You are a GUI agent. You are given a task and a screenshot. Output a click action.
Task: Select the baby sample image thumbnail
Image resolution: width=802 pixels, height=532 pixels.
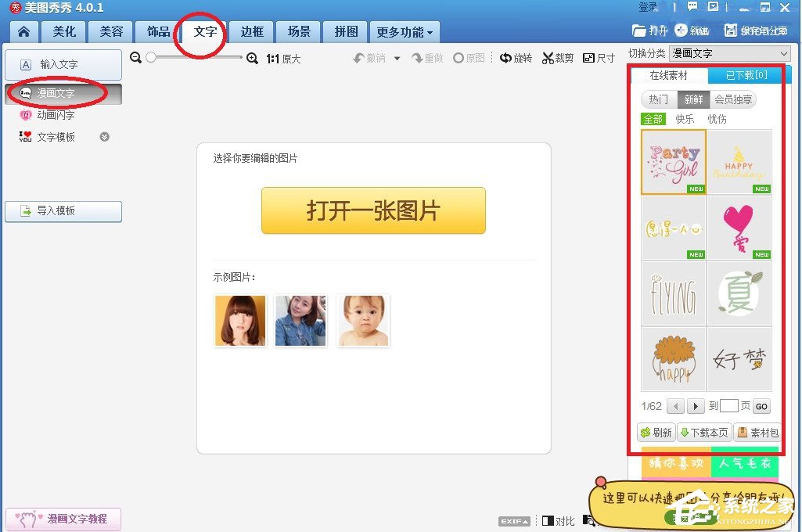[363, 320]
